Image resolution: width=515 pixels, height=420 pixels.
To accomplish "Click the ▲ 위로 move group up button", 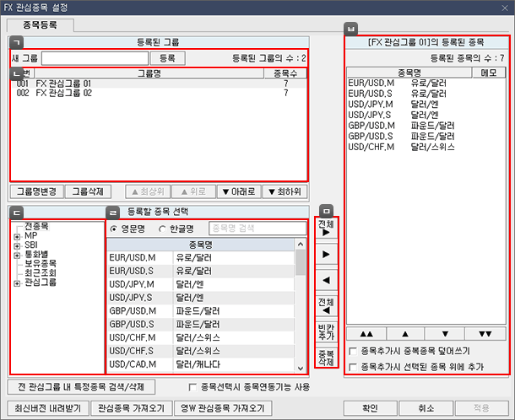I will pyautogui.click(x=193, y=191).
